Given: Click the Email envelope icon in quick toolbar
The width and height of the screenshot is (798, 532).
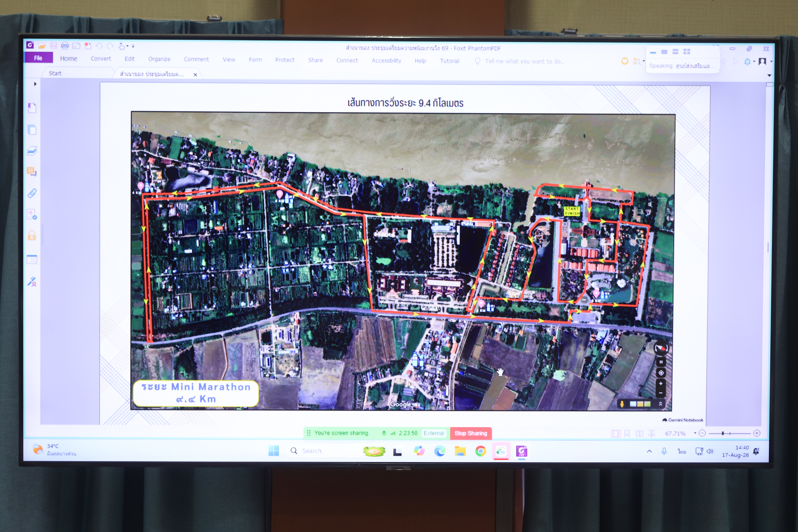Looking at the screenshot, I should [76, 46].
